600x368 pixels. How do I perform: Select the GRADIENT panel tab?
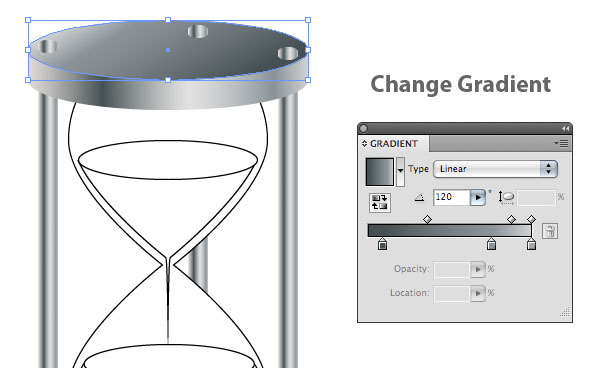(394, 143)
